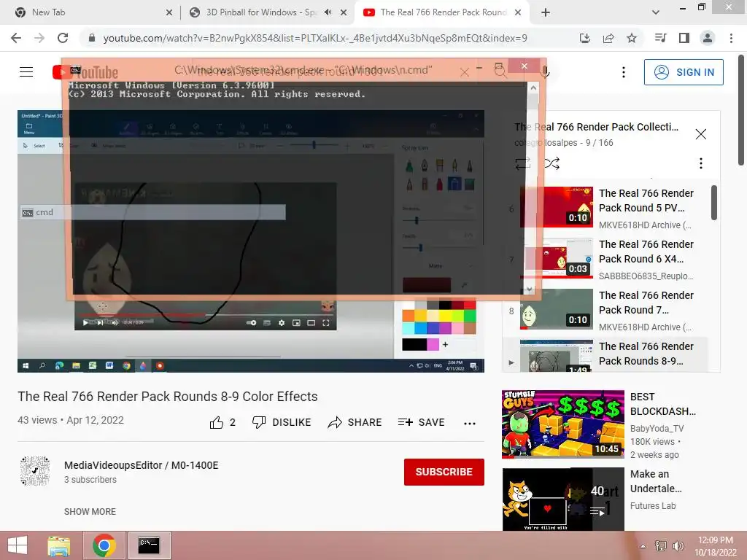Click the cmd window scroll-up arrow

point(533,88)
